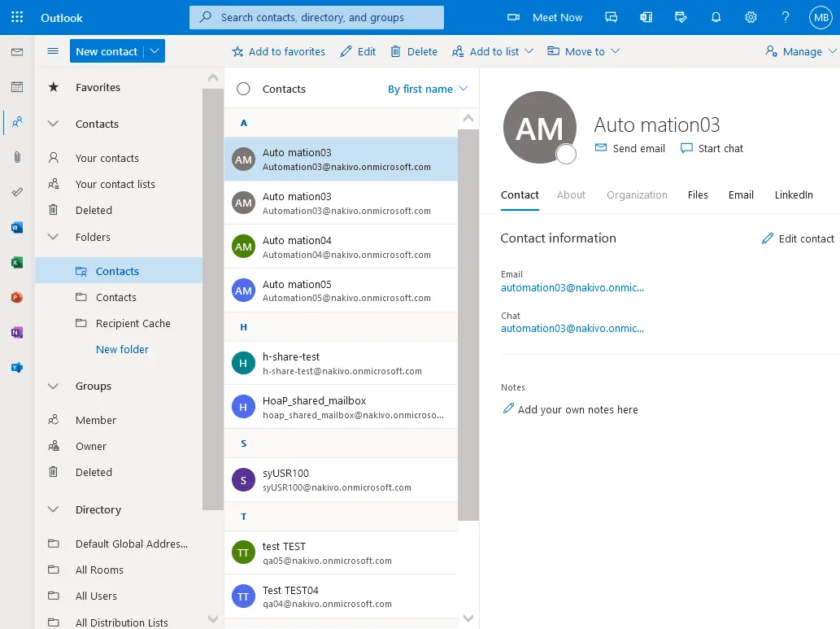Open Mail from the left rail
This screenshot has width=840, height=629.
tap(17, 52)
